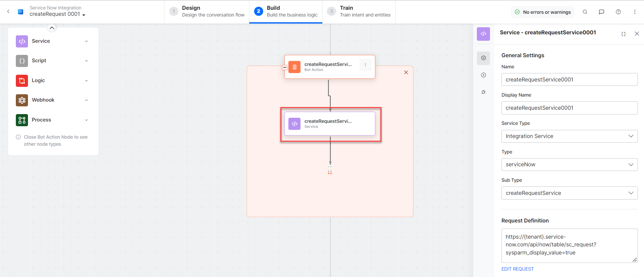Open the comments chat icon
This screenshot has width=644, height=277.
[602, 12]
